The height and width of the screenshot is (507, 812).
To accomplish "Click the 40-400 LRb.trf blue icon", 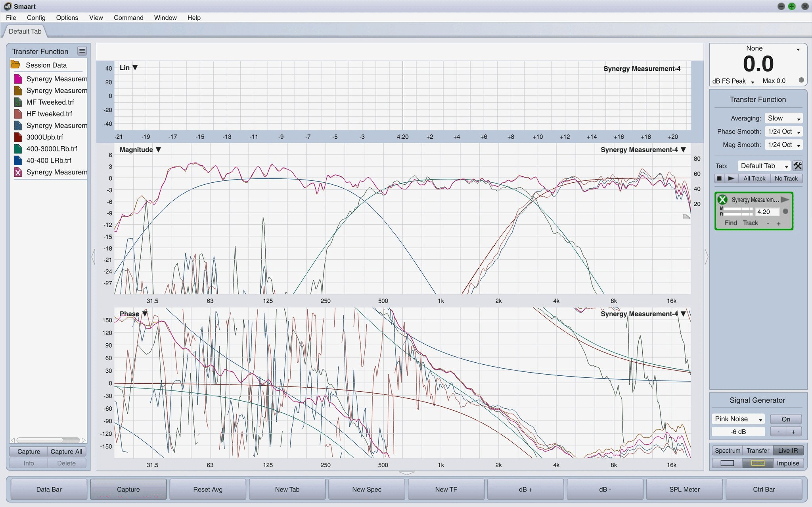I will (18, 161).
